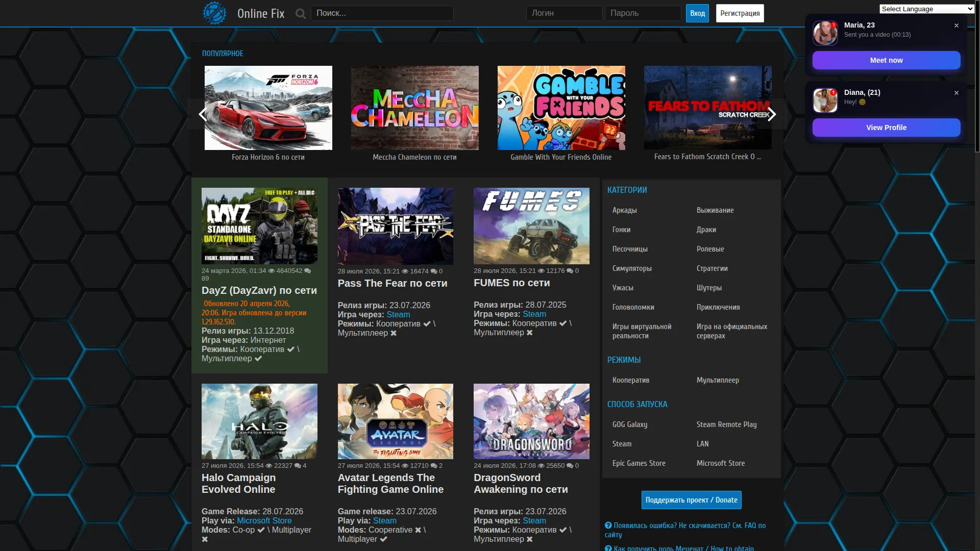The height and width of the screenshot is (551, 980).
Task: Open Игра на официальных серверах category
Action: (732, 331)
